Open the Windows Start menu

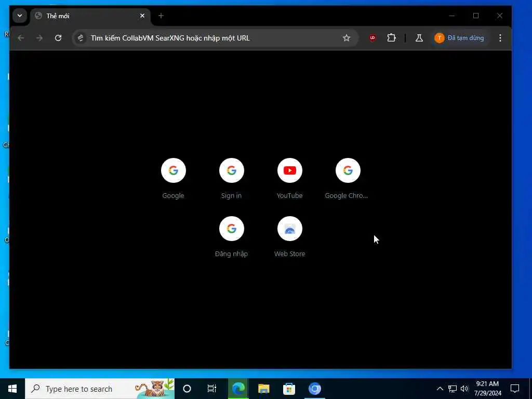pos(12,389)
